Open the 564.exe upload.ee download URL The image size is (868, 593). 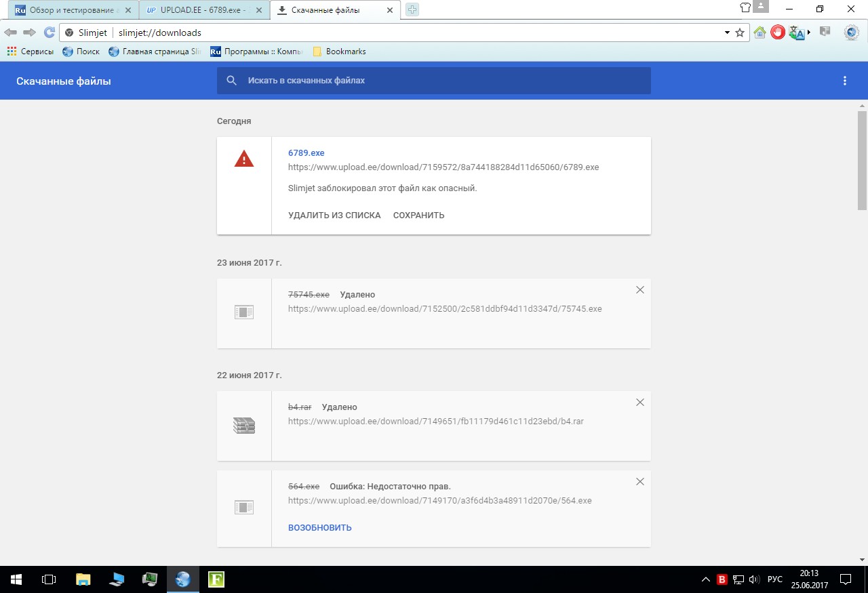coord(440,501)
